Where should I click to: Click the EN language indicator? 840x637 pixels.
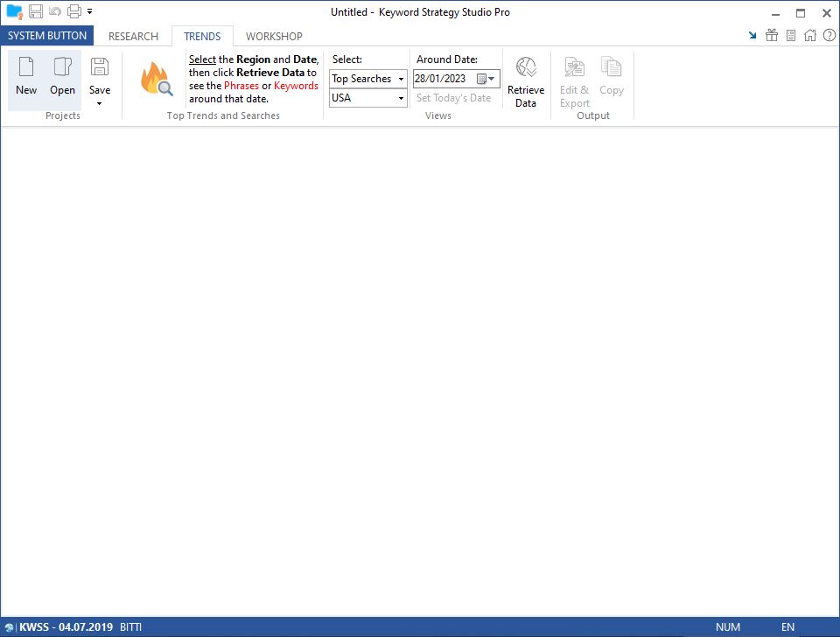pyautogui.click(x=787, y=626)
